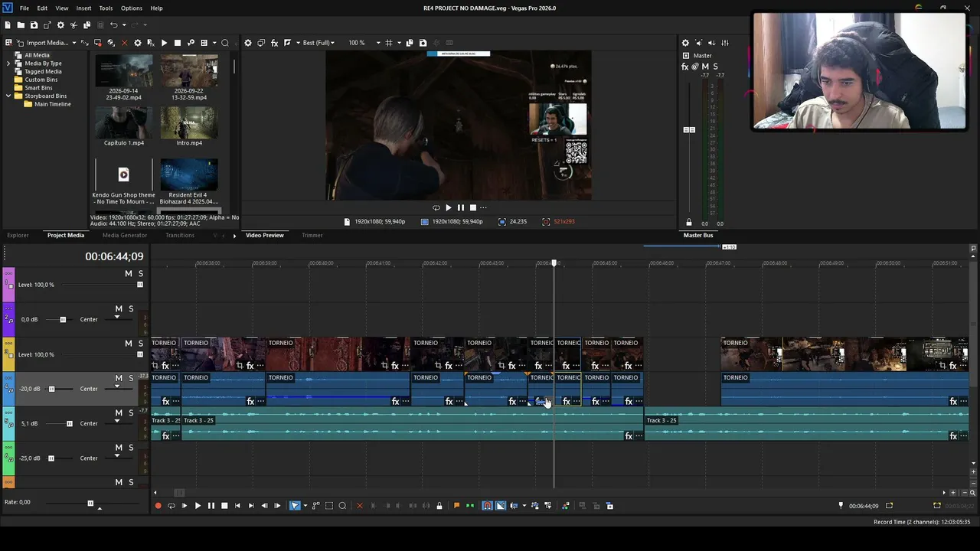Open the Insert menu

tap(83, 8)
